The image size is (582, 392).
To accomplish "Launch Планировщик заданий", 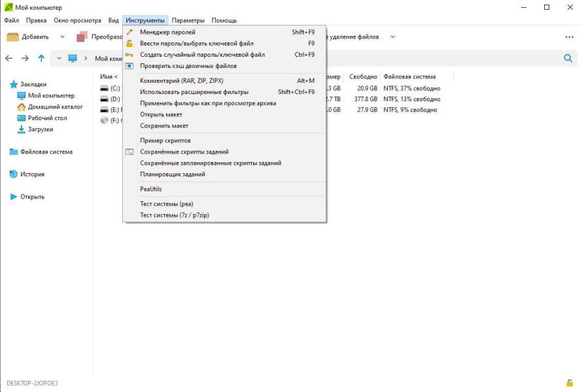I will (x=224, y=174).
